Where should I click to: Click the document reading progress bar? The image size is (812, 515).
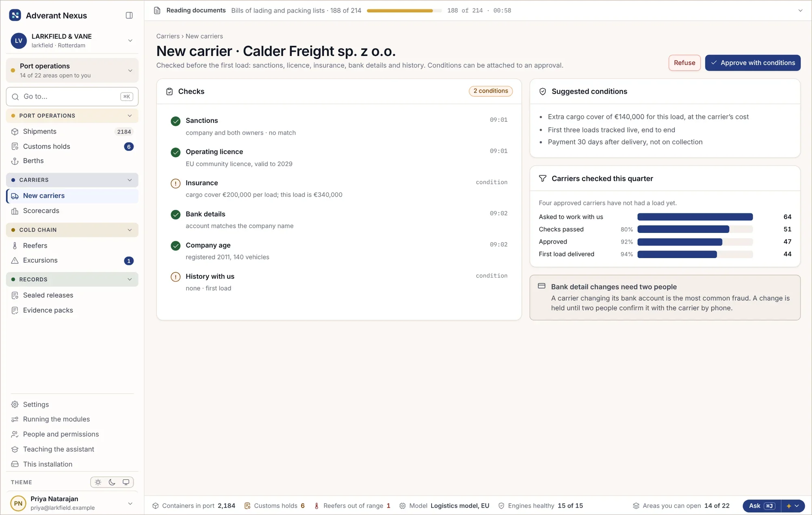tap(404, 11)
